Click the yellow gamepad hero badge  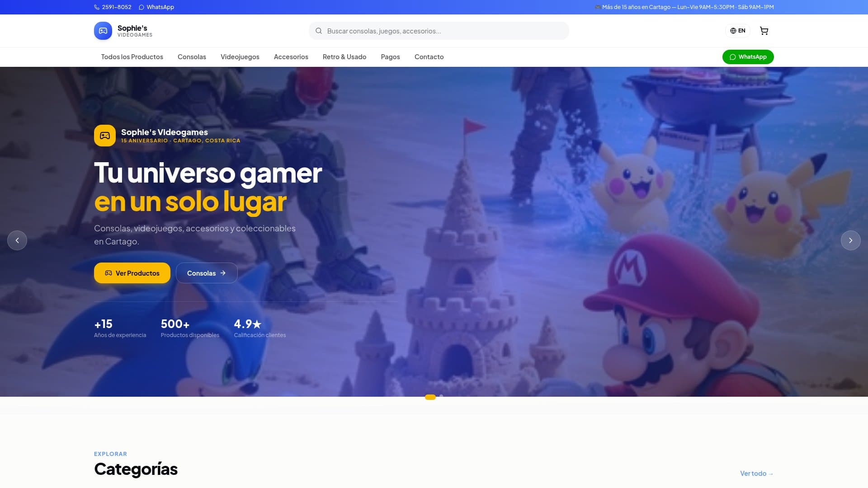[105, 136]
